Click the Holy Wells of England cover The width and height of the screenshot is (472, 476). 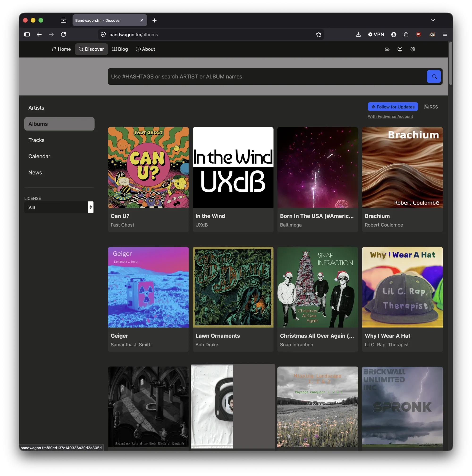pyautogui.click(x=148, y=407)
